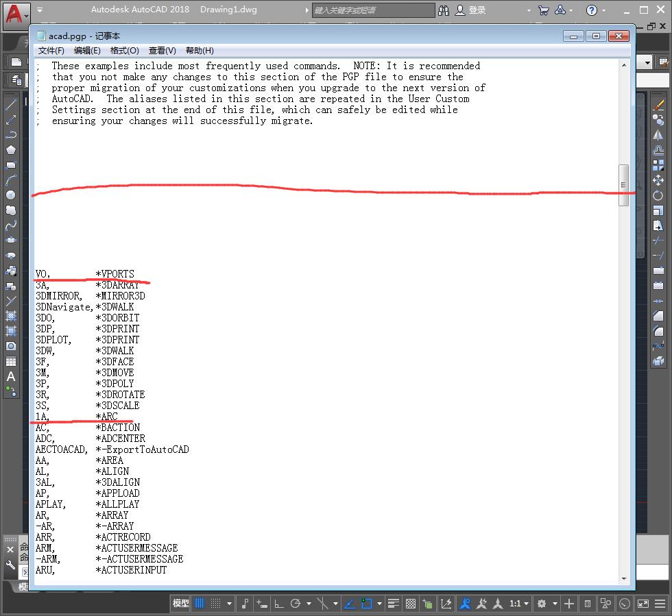Click the Copy tool in the modify toolbar
The image size is (672, 616).
pyautogui.click(x=658, y=119)
